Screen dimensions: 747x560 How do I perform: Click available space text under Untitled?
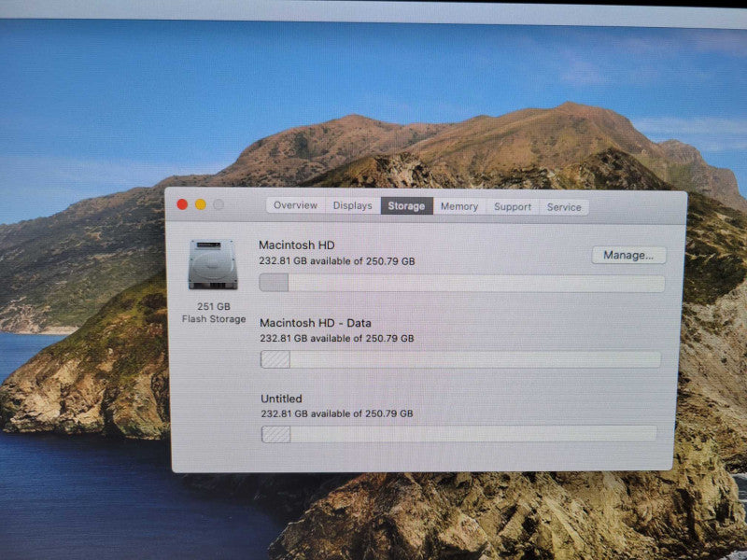(x=337, y=413)
